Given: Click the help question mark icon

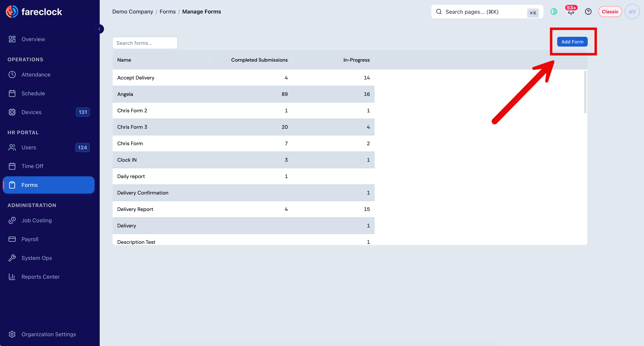Looking at the screenshot, I should coord(588,12).
